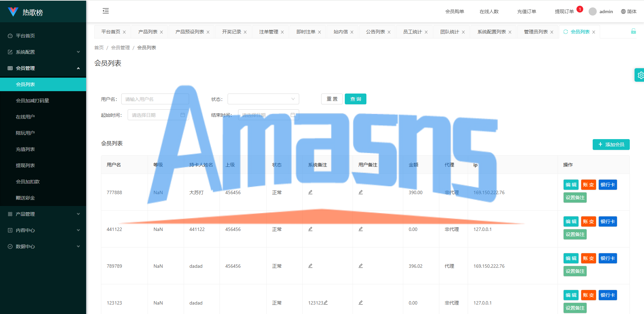Expand 内容中心 sidebar menu

pos(43,230)
